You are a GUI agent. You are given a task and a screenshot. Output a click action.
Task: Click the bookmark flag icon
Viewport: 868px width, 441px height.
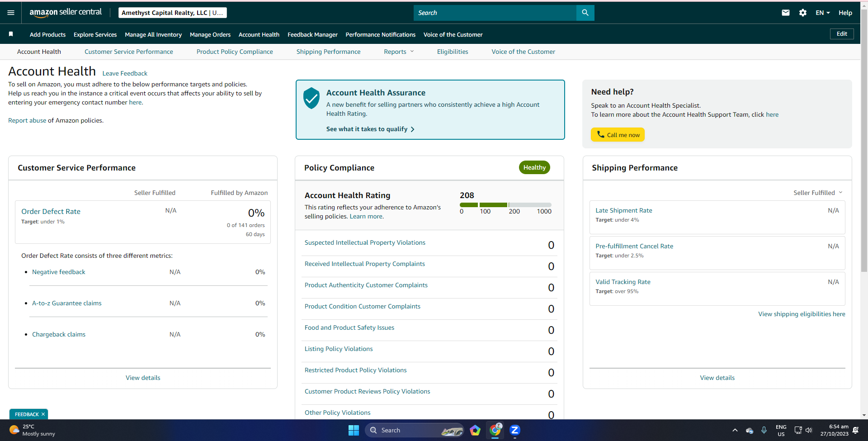click(11, 34)
